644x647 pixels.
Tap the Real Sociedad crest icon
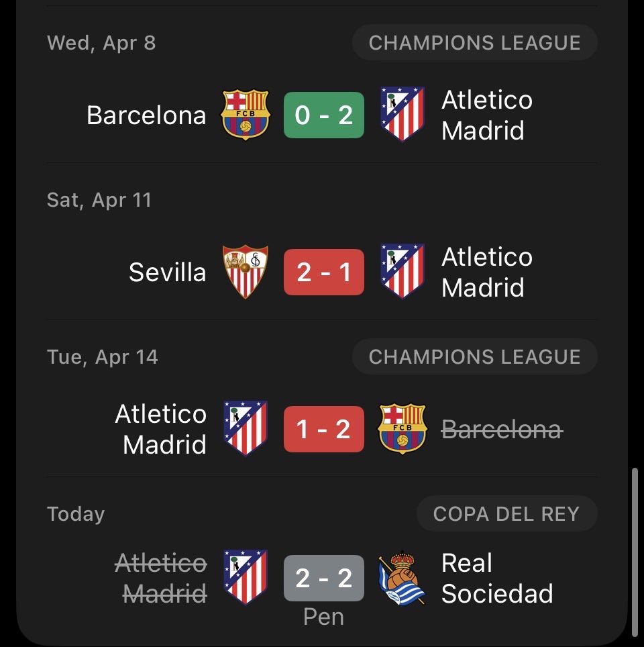pos(401,578)
